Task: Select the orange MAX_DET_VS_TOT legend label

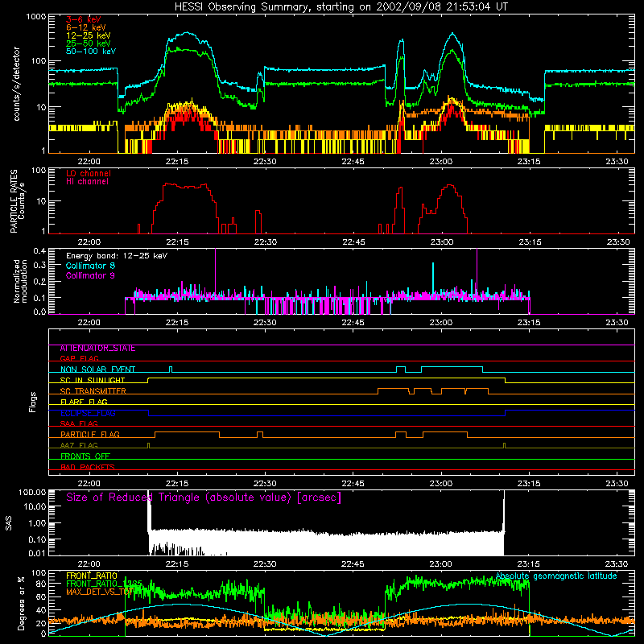Action: (x=100, y=592)
